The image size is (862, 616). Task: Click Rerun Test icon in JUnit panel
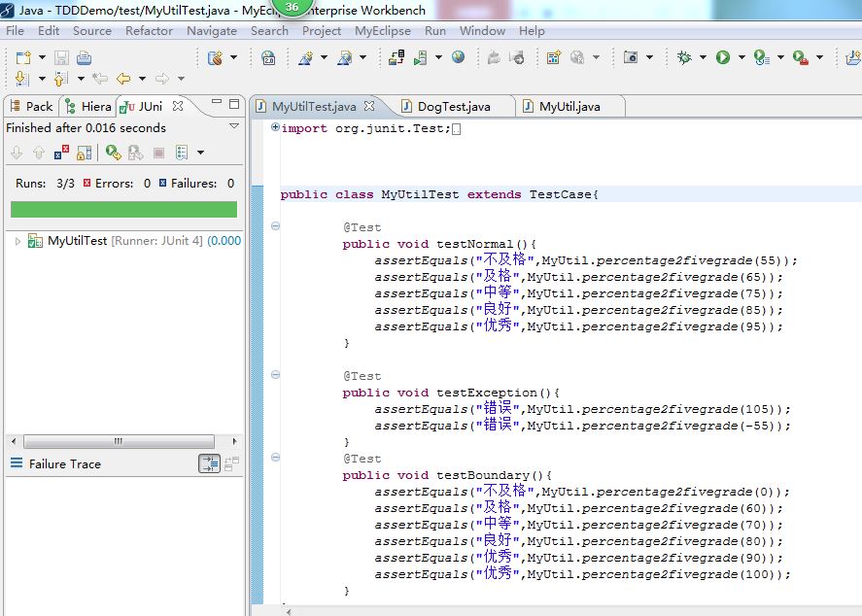pyautogui.click(x=114, y=153)
